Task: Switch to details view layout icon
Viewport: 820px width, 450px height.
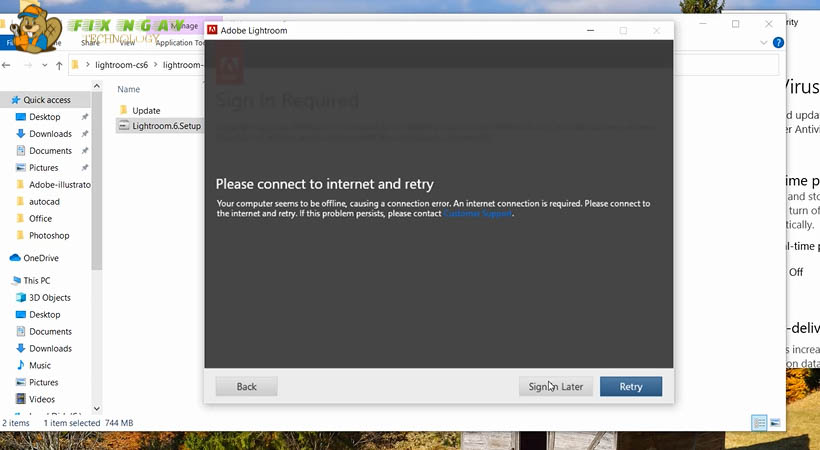Action: coord(759,423)
